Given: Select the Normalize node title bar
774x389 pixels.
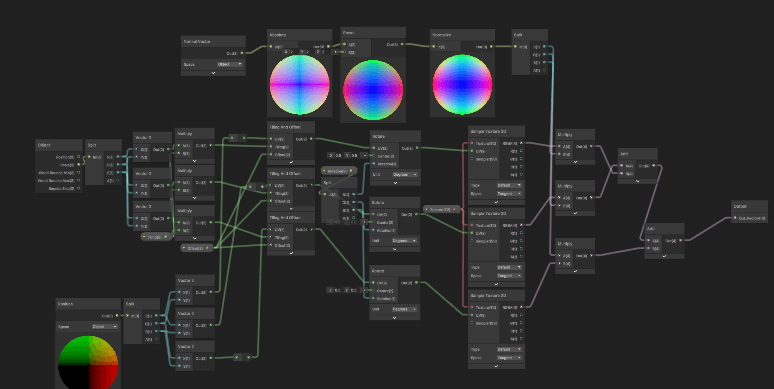Looking at the screenshot, I should click(x=462, y=35).
